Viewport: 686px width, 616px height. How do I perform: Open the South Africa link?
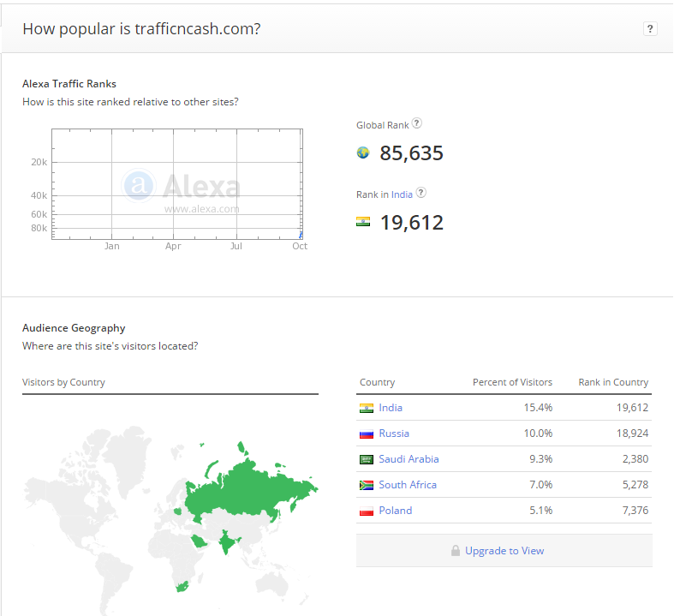pos(408,485)
